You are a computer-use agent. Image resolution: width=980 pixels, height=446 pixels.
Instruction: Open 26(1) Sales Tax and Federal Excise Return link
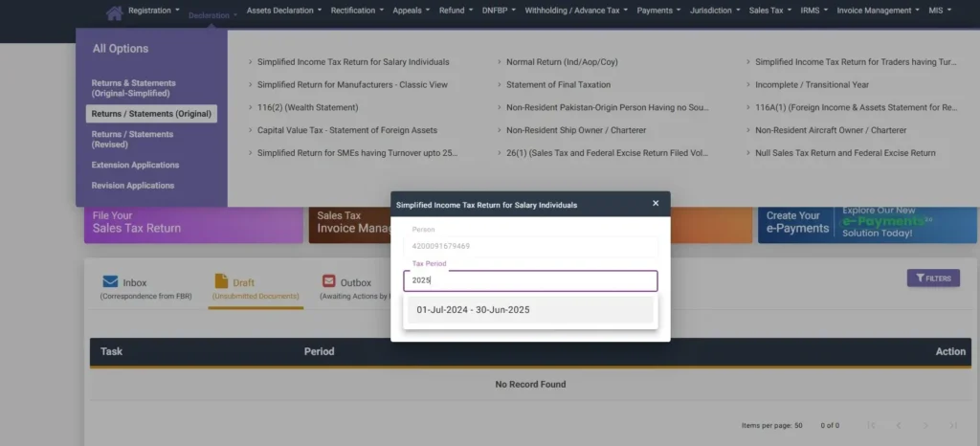[x=607, y=153]
